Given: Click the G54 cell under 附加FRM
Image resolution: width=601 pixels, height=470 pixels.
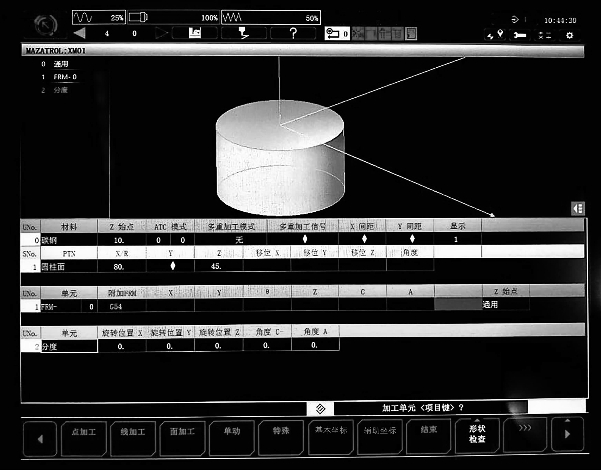Looking at the screenshot, I should point(122,306).
